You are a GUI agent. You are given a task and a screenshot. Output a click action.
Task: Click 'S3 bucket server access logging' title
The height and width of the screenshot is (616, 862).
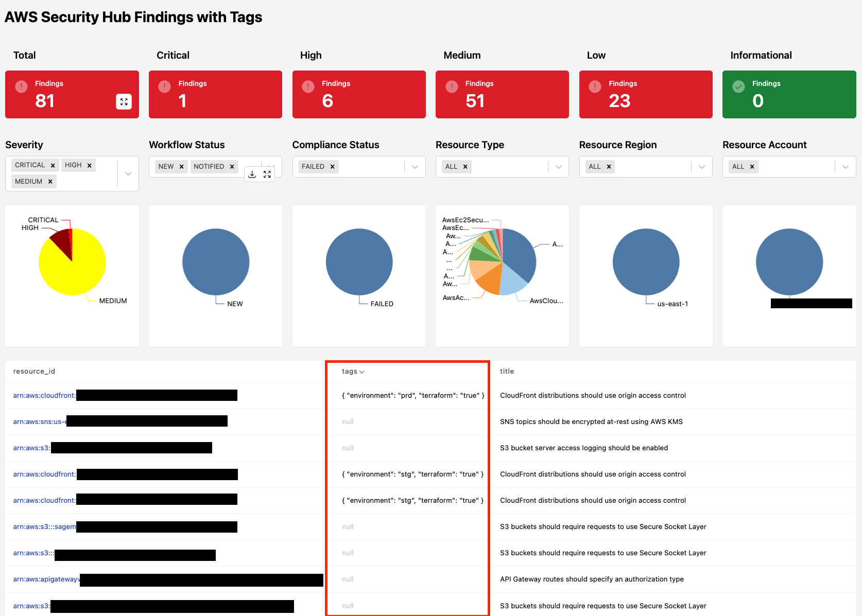pyautogui.click(x=584, y=448)
